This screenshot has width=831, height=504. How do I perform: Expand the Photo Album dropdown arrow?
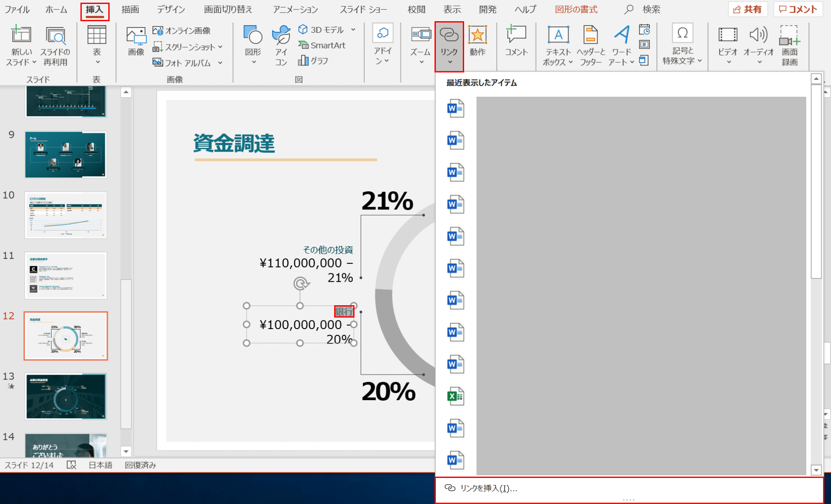coord(220,63)
